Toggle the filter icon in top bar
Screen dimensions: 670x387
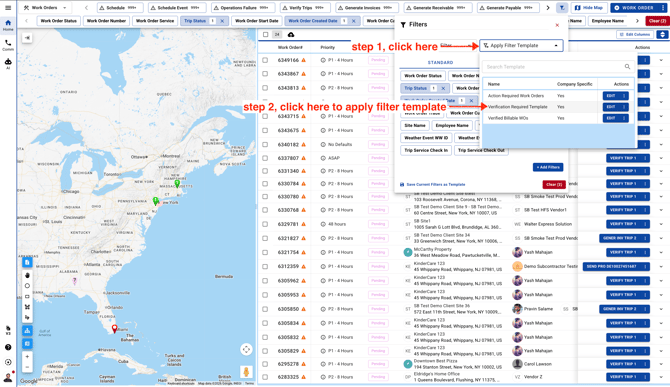[x=562, y=8]
